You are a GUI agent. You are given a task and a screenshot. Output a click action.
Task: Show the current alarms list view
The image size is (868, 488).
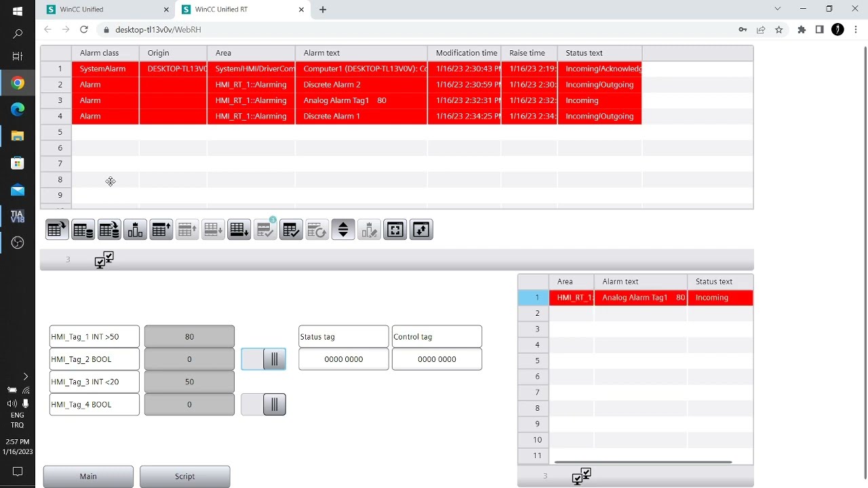57,230
